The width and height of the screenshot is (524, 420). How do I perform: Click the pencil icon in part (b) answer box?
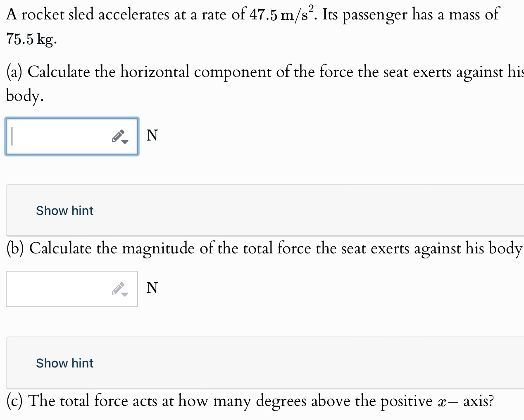[118, 288]
